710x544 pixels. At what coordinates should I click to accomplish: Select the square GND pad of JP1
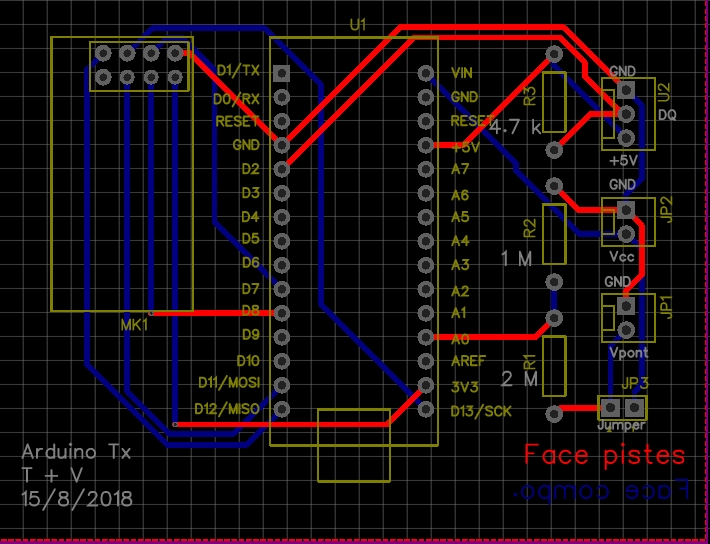[626, 306]
